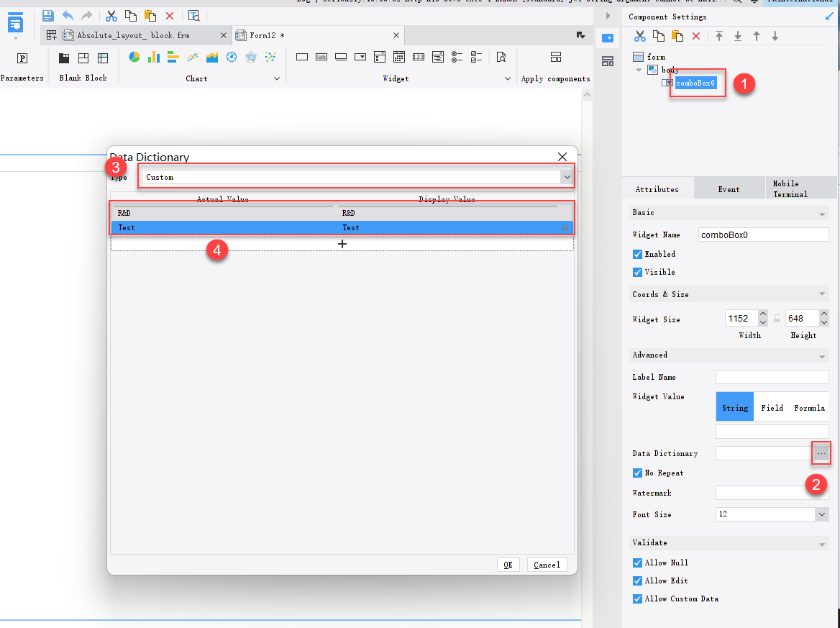Viewport: 840px width, 628px height.
Task: Expand the Widget gallery arrow
Action: click(507, 78)
